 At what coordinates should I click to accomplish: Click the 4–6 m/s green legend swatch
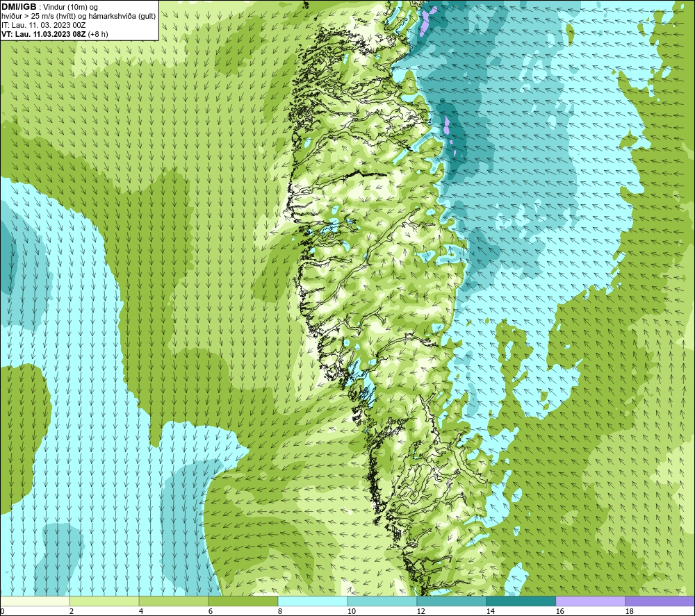point(174,601)
